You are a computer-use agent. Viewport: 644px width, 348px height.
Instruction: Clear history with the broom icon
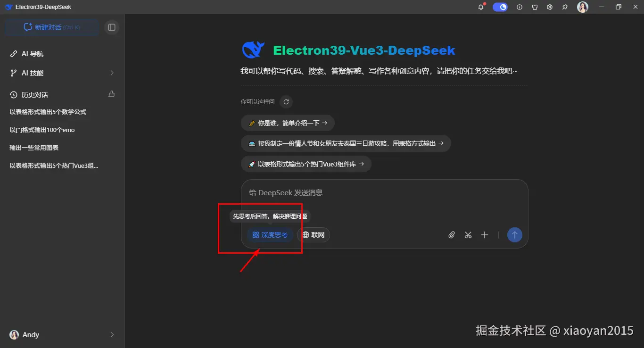click(x=112, y=94)
